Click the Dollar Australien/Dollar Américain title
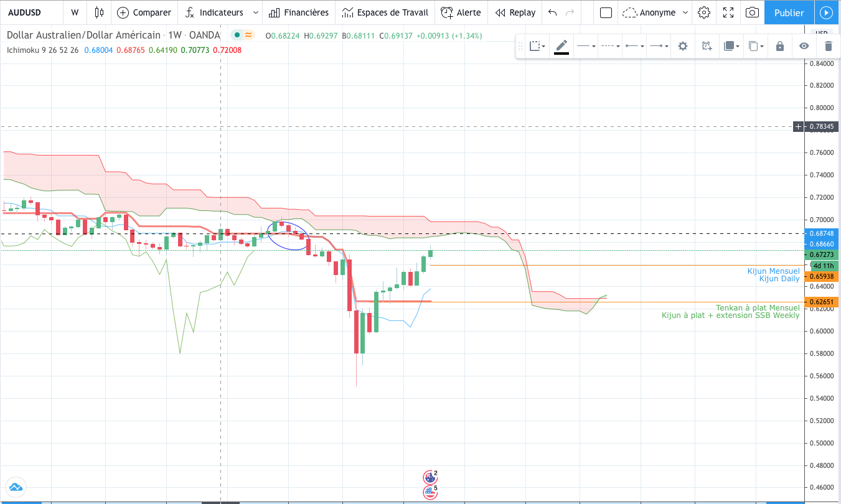The image size is (841, 504). [x=84, y=35]
